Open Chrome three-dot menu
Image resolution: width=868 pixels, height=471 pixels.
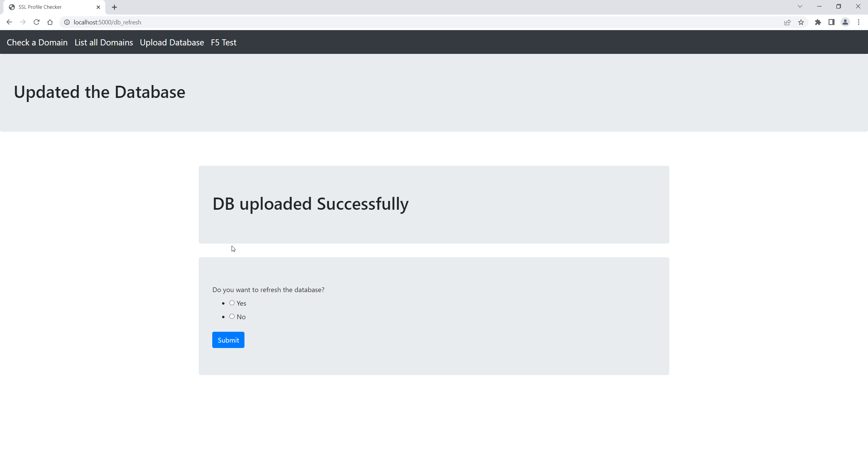click(859, 22)
